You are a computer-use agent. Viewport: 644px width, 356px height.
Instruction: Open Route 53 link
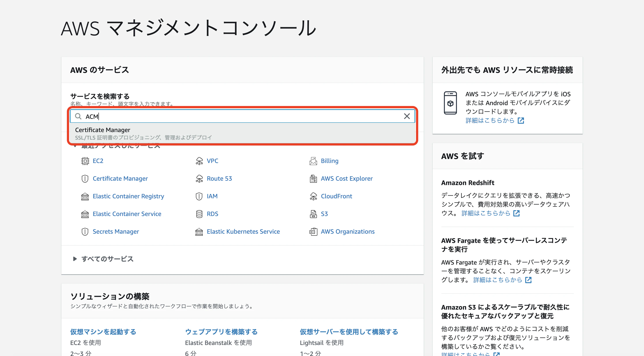[x=219, y=179]
